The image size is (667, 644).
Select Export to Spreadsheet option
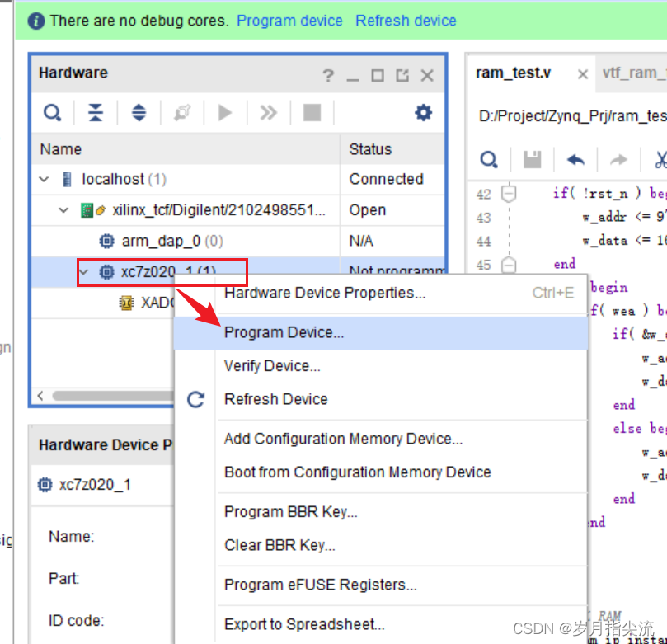[381, 625]
